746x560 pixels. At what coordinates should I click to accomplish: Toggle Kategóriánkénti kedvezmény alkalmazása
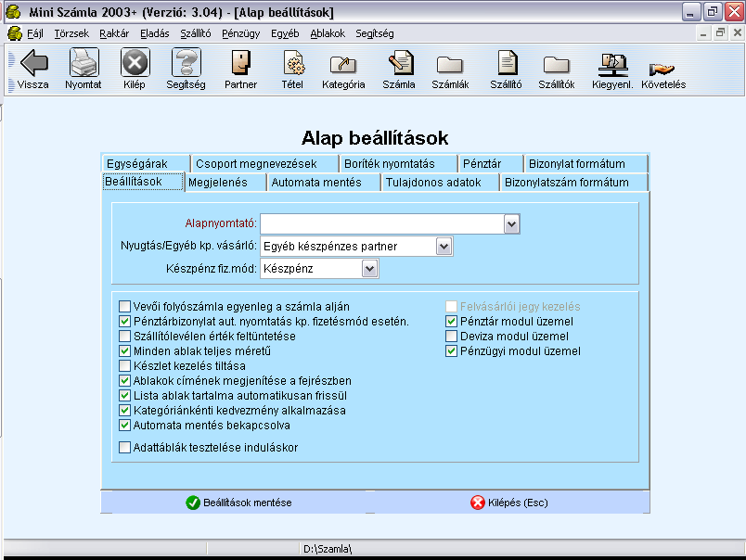[124, 410]
